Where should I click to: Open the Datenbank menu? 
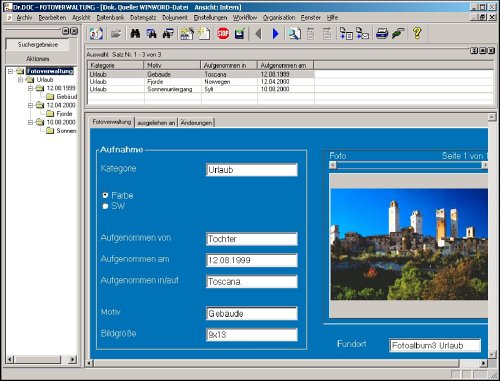(x=110, y=17)
